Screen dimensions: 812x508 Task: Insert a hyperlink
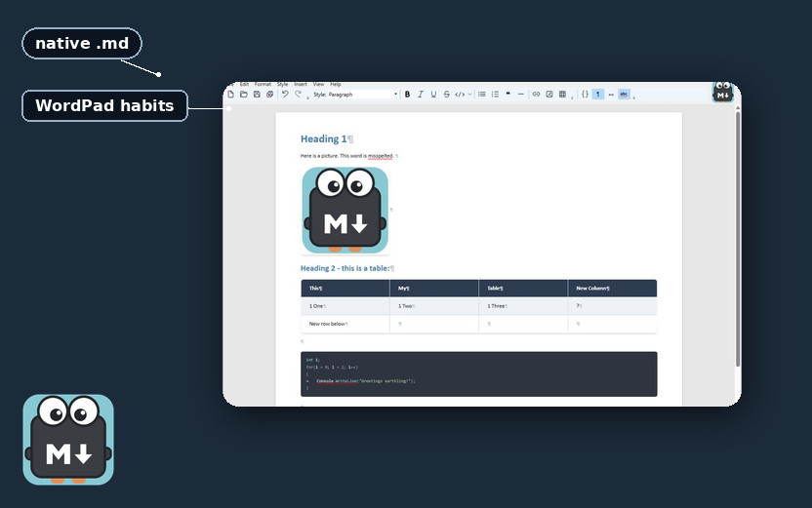tap(536, 95)
